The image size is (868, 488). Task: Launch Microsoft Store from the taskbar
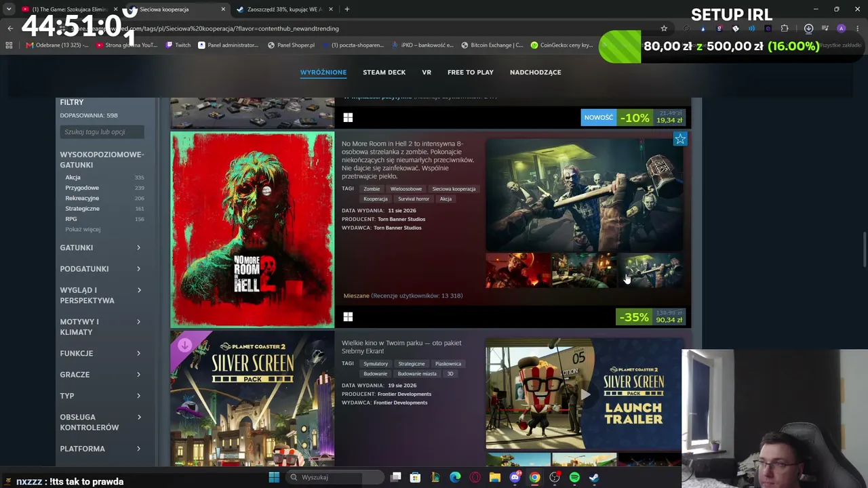(x=416, y=477)
